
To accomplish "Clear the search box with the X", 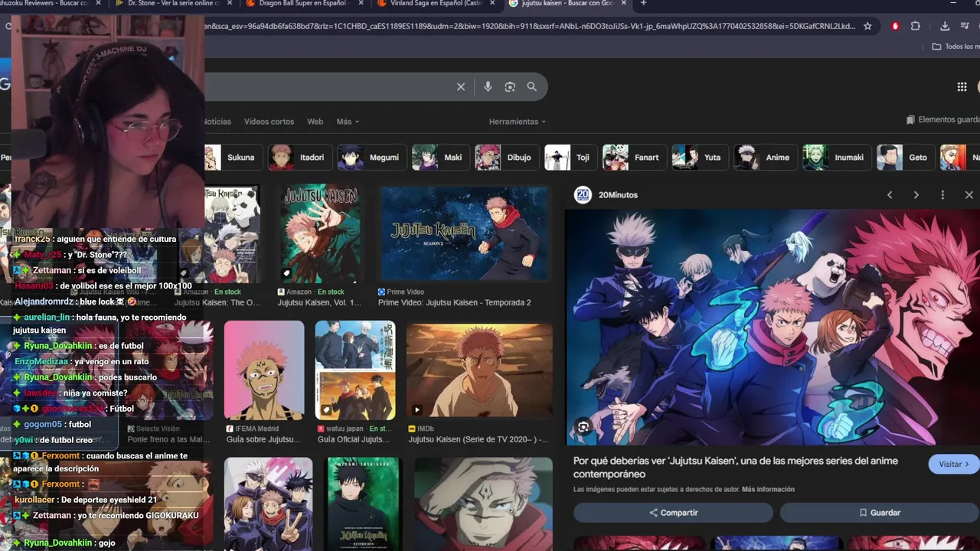I will pos(461,87).
